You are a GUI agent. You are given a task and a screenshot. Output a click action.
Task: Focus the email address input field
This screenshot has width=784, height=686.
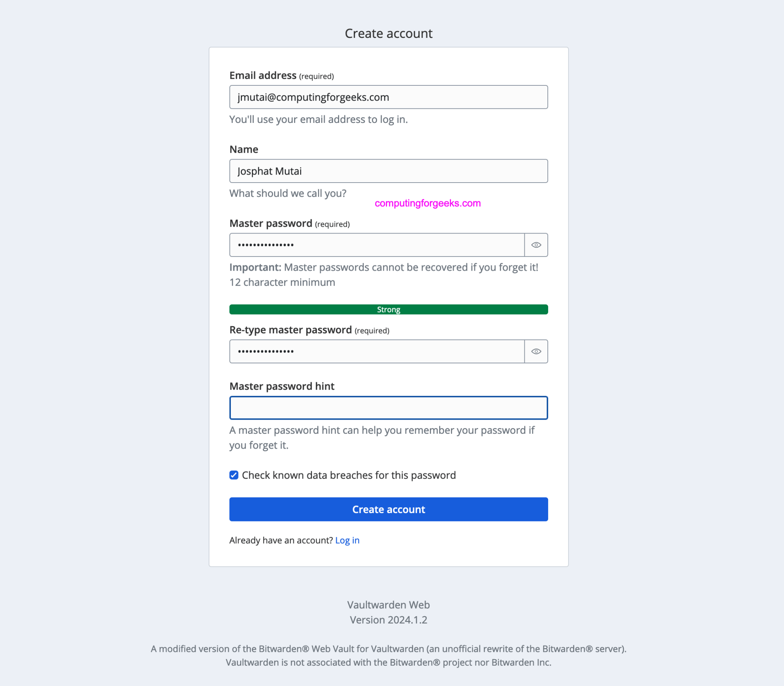click(x=388, y=97)
